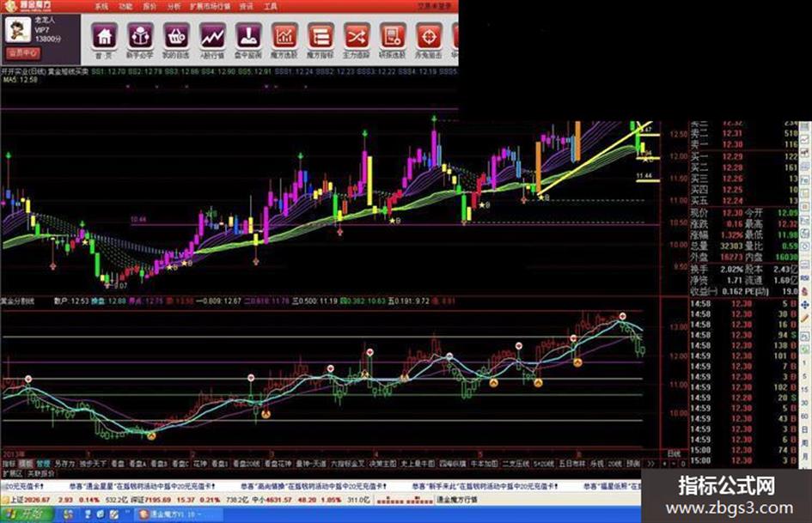This screenshot has height=523, width=812.
Task: Open the 工具 menu
Action: click(x=271, y=6)
